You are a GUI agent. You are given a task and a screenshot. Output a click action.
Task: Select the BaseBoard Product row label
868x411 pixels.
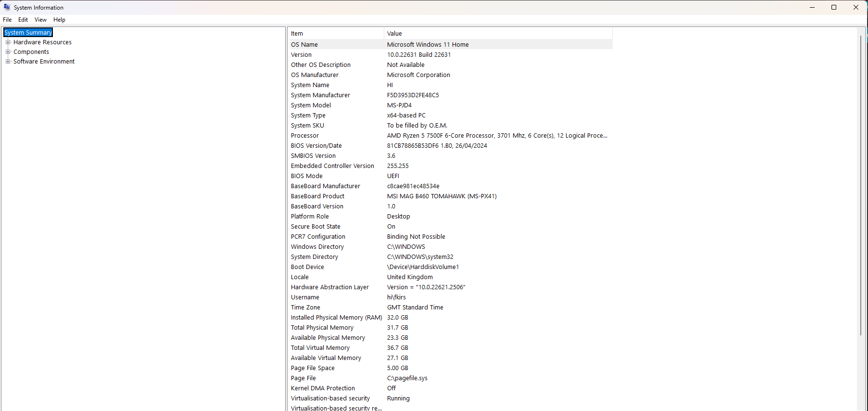317,196
